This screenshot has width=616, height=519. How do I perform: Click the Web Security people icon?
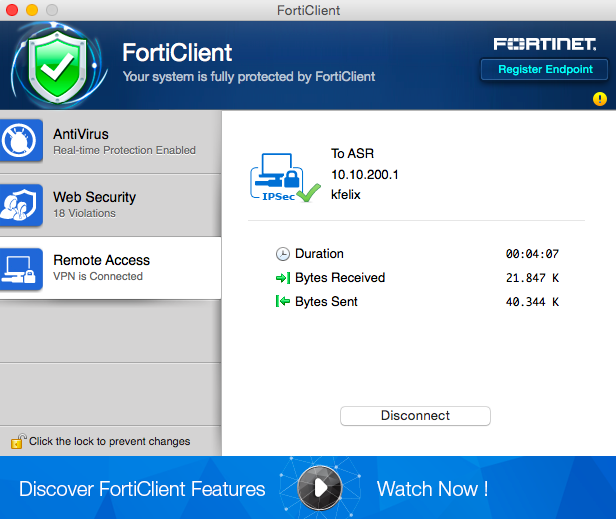[22, 204]
